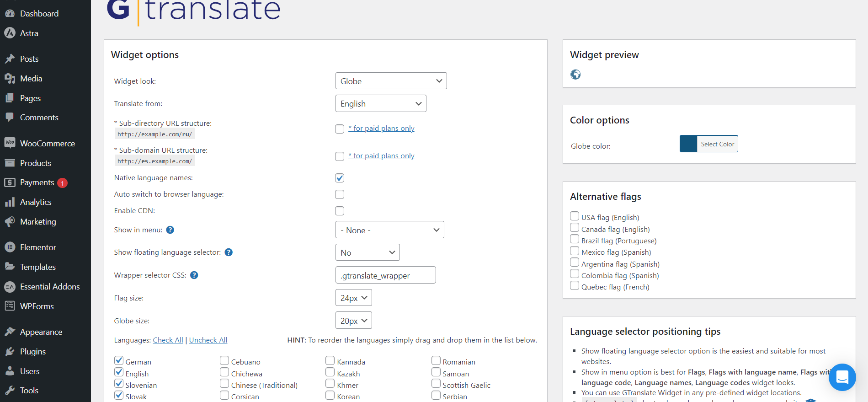Check the Cebuano language checkbox

point(224,360)
